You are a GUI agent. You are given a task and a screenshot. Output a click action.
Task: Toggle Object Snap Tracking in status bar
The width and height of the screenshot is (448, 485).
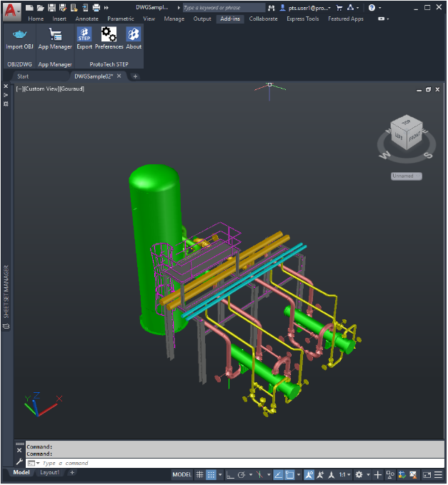279,475
